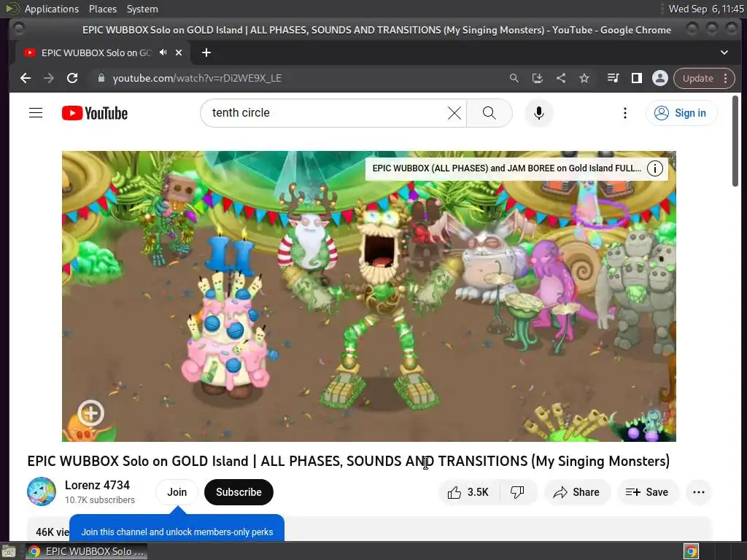Click the Sign in button
Image resolution: width=747 pixels, height=560 pixels.
(681, 113)
